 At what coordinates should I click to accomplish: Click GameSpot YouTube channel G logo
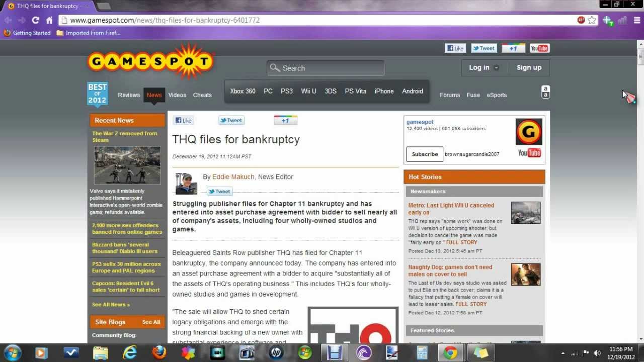(x=529, y=132)
